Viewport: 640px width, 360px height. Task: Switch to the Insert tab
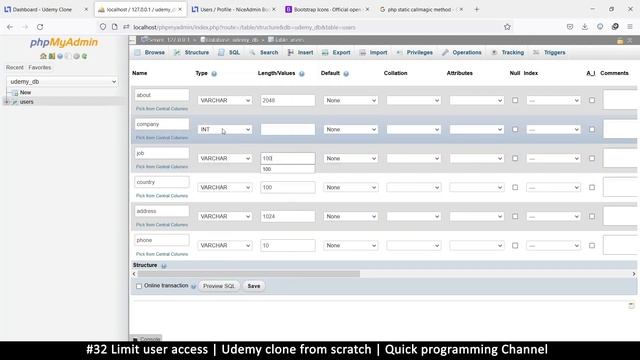tap(300, 53)
